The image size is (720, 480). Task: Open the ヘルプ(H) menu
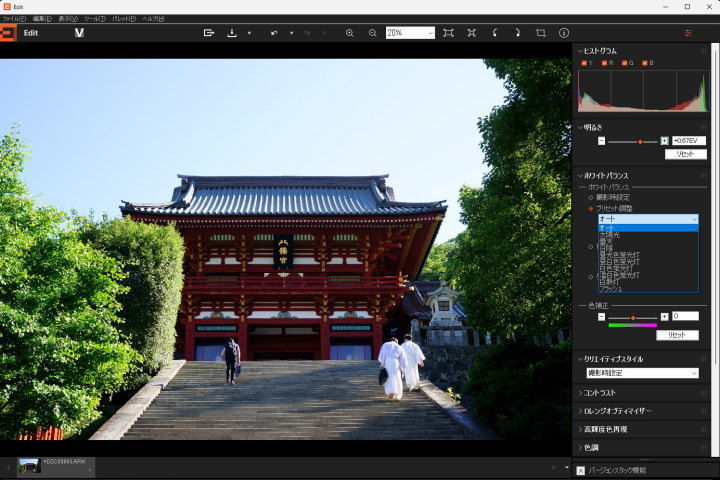pos(153,19)
